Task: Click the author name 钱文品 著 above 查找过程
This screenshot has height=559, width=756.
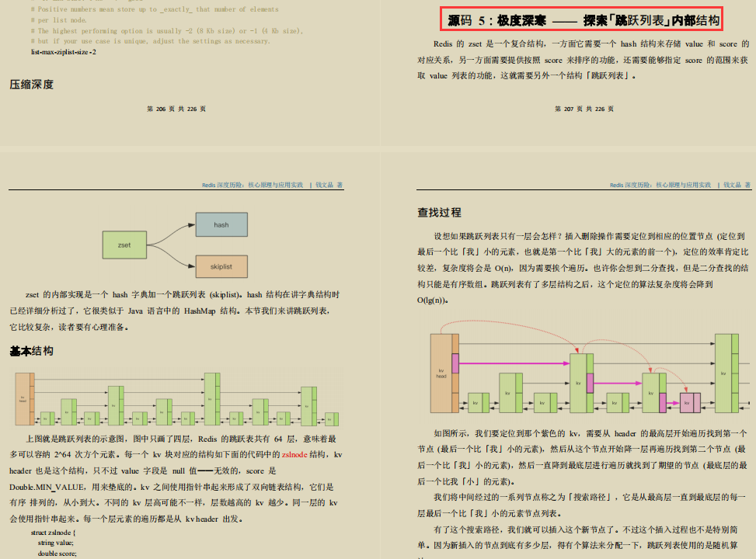Action: pyautogui.click(x=737, y=185)
